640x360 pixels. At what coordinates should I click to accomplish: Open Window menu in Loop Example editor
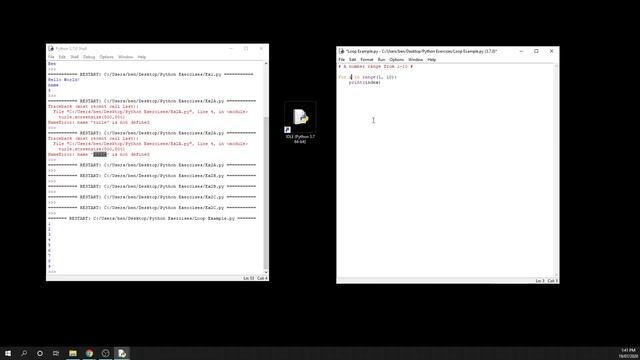416,60
